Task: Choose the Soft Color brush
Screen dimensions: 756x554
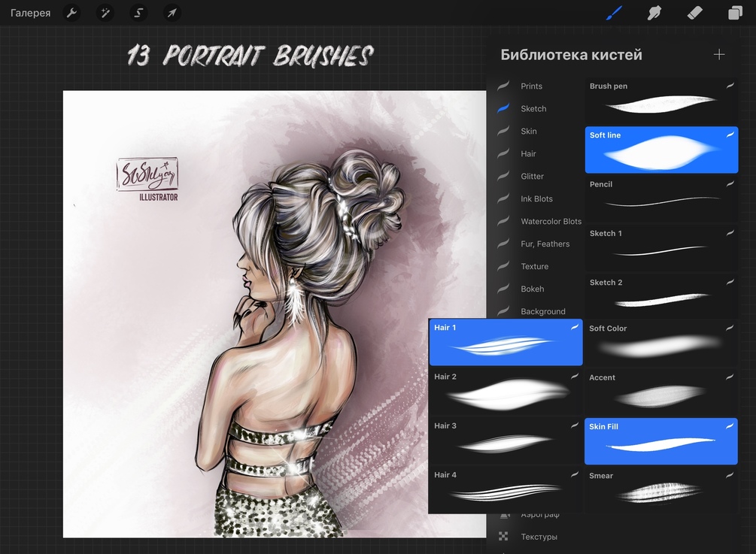Action: click(x=661, y=343)
